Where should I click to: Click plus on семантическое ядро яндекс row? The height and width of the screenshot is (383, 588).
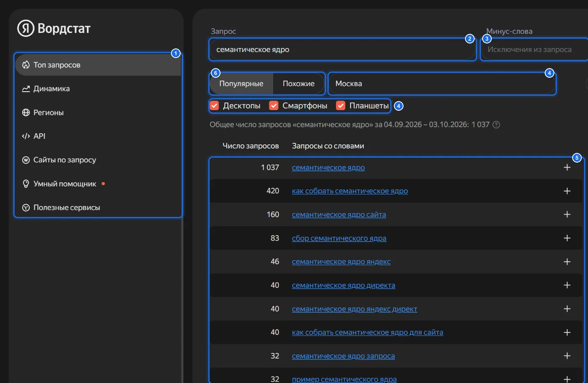click(567, 262)
